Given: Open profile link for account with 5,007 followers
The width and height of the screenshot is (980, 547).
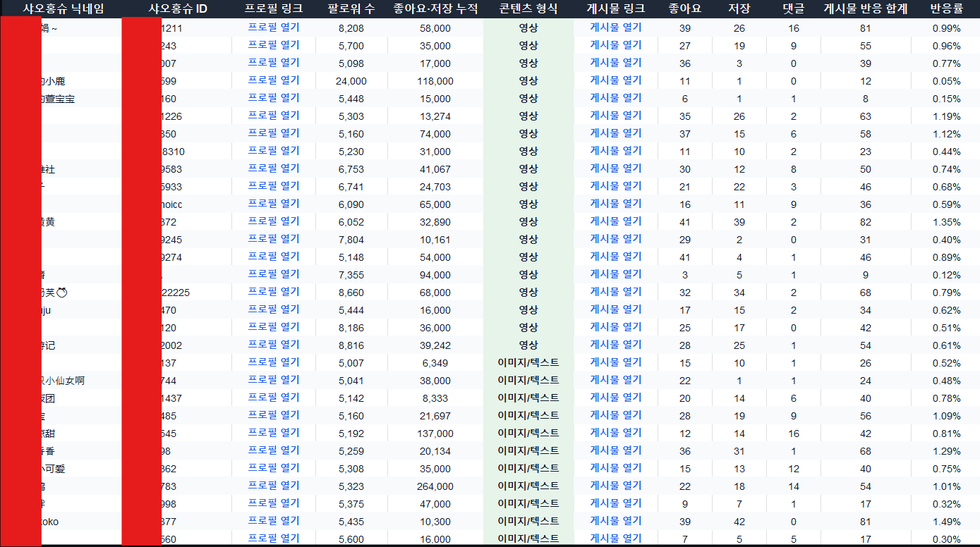Looking at the screenshot, I should (274, 363).
